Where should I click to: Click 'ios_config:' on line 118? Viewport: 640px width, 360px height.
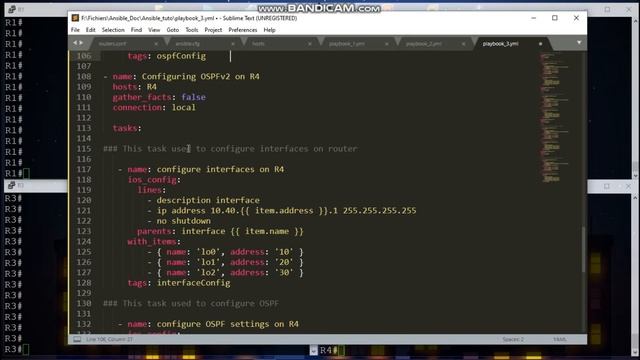pyautogui.click(x=154, y=180)
